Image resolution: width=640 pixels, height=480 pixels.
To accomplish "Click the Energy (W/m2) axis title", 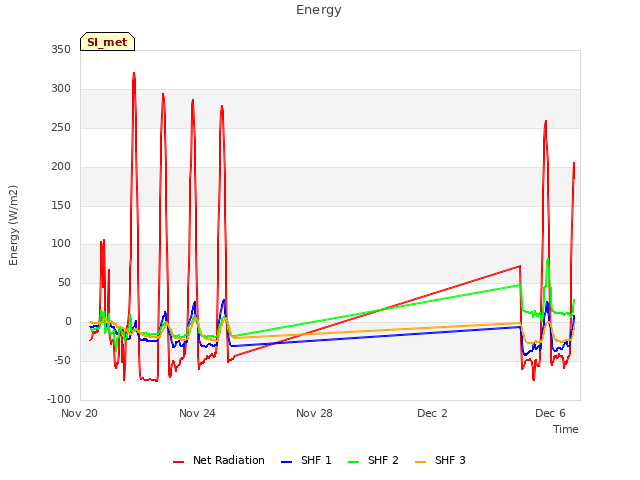I will [13, 225].
